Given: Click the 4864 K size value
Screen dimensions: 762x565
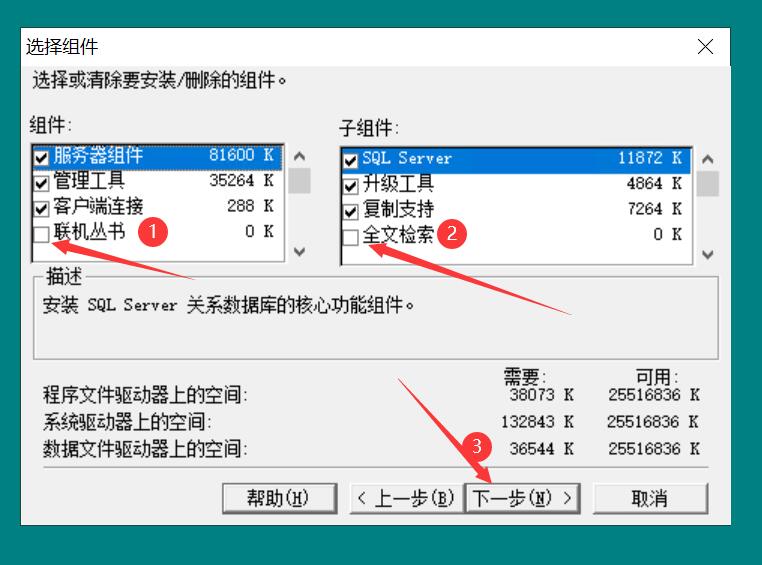Looking at the screenshot, I should (x=654, y=184).
